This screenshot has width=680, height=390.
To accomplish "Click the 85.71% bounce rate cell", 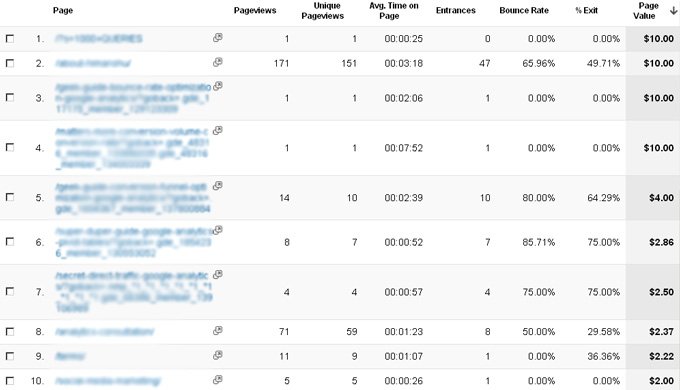I will click(x=539, y=242).
